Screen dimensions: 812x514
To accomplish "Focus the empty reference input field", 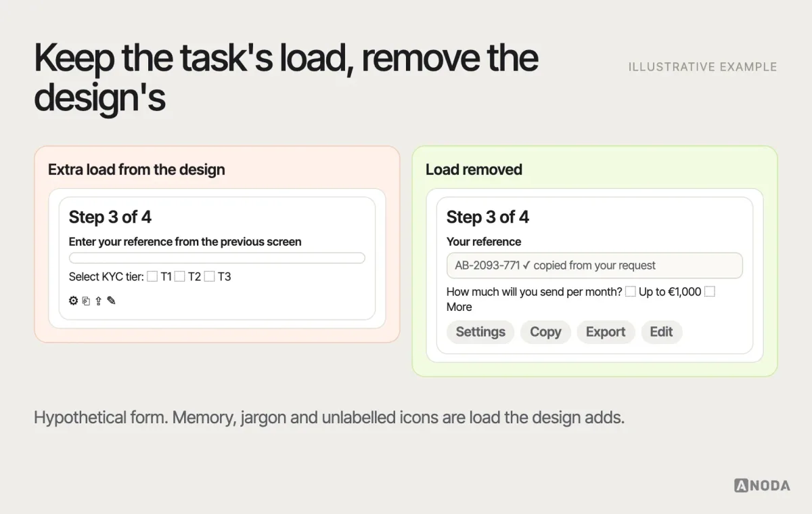I will click(217, 258).
